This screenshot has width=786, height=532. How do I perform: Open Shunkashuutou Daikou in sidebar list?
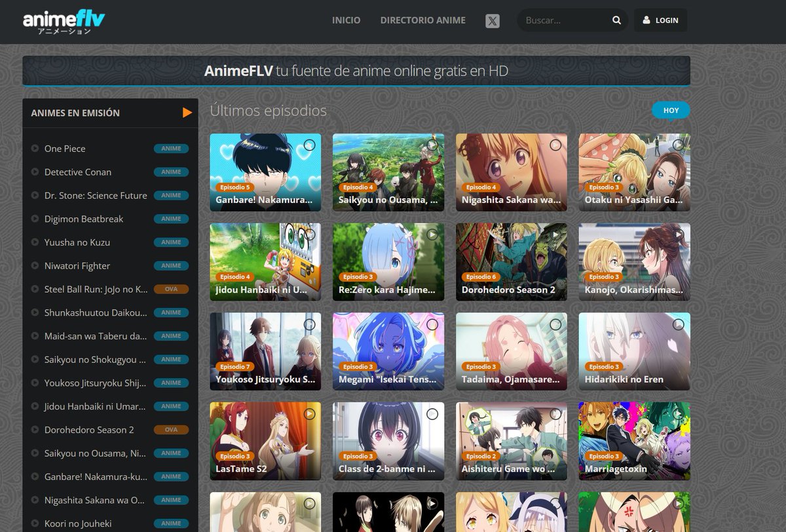pos(96,313)
